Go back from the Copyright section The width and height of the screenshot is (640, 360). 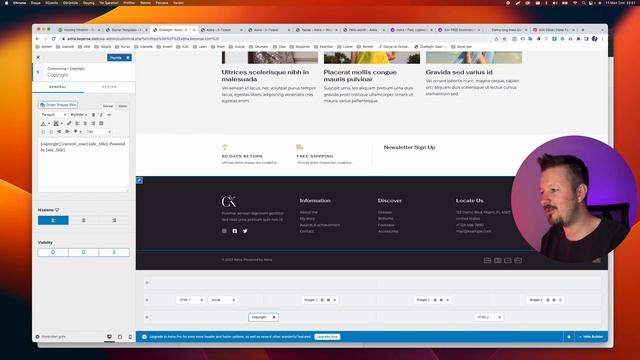point(38,72)
